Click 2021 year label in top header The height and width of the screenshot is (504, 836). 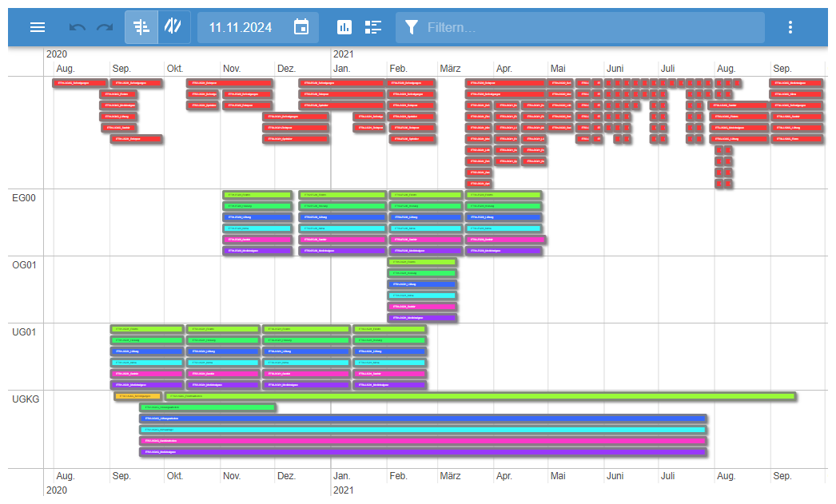pos(344,54)
